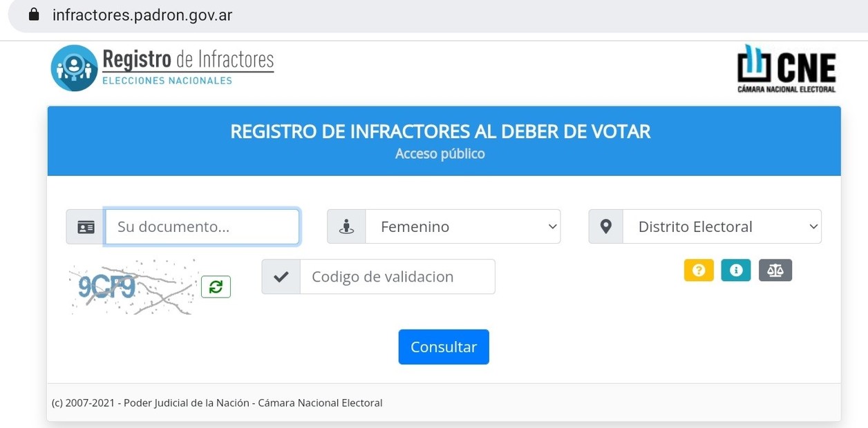Open the yellow question mark help button
The image size is (868, 428).
click(x=698, y=271)
